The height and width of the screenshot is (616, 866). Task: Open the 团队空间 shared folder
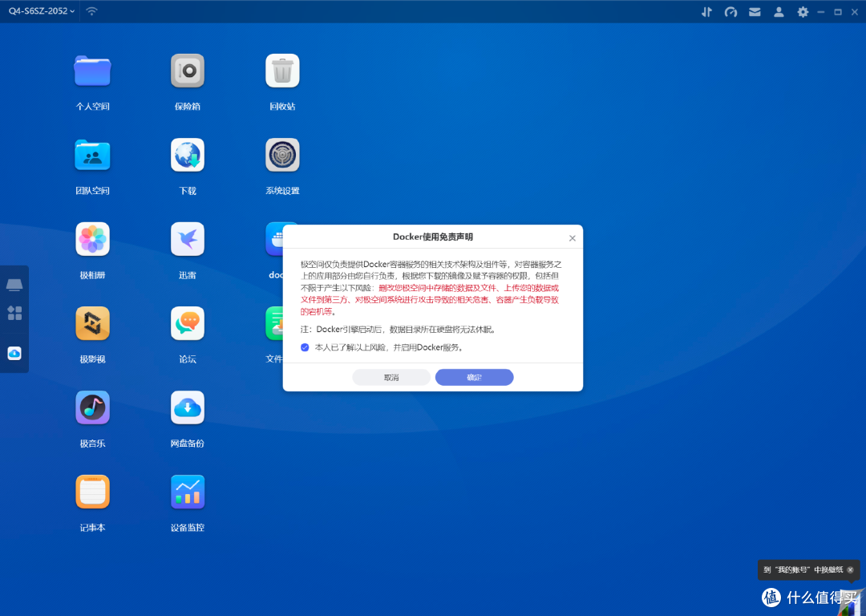pyautogui.click(x=93, y=156)
